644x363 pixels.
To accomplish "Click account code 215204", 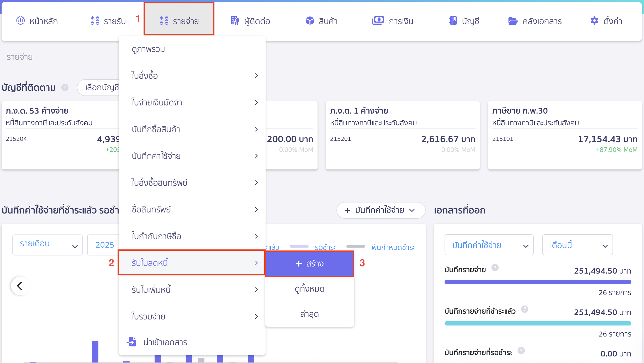I will click(x=16, y=139).
